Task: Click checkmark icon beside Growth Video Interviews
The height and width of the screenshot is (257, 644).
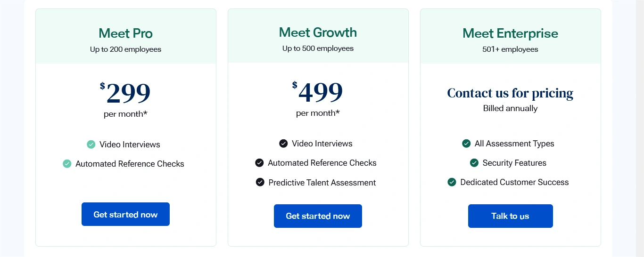Action: pos(283,144)
